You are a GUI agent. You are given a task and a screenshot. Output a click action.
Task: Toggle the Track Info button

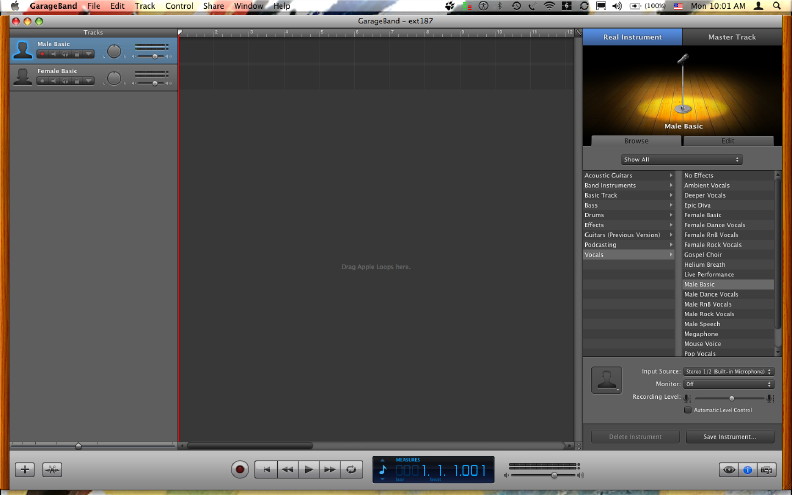point(748,470)
